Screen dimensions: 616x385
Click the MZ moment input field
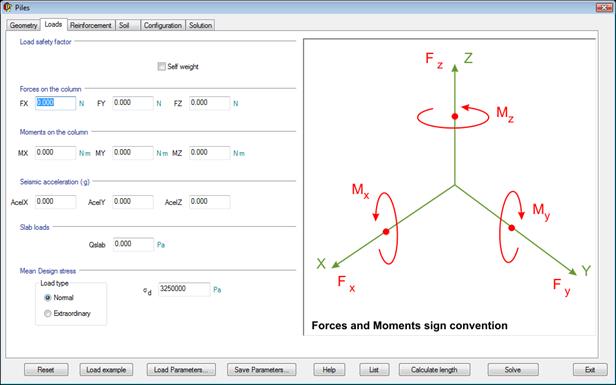pos(209,153)
